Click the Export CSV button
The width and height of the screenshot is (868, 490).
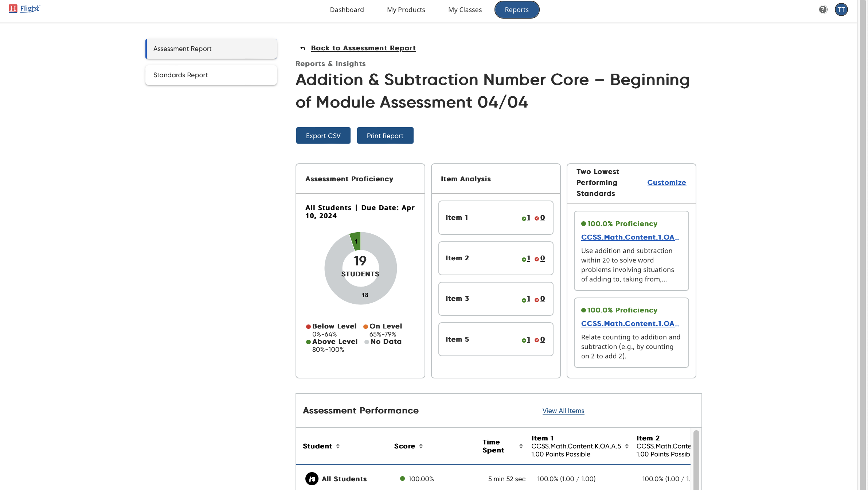coord(323,136)
